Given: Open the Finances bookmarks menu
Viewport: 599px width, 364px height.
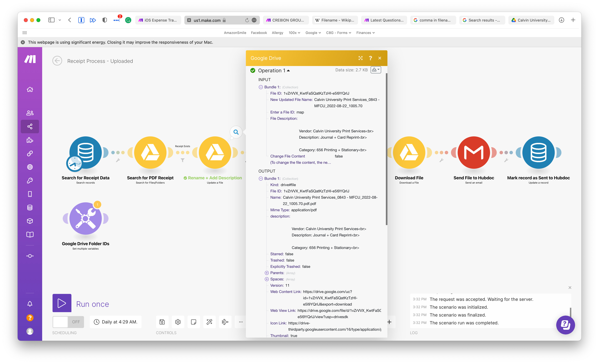Looking at the screenshot, I should [365, 33].
